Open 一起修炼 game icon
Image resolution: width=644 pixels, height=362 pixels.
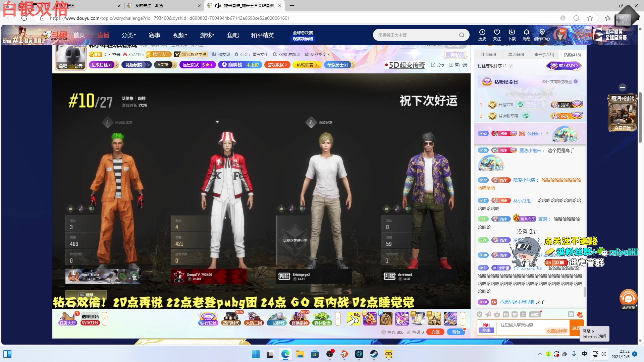tap(277, 319)
